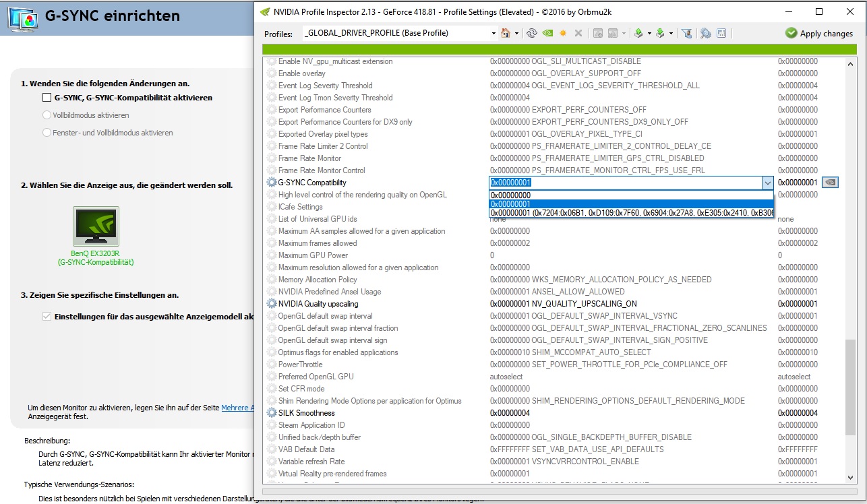
Task: Select the OpenGL default swap interval row
Action: (553, 316)
